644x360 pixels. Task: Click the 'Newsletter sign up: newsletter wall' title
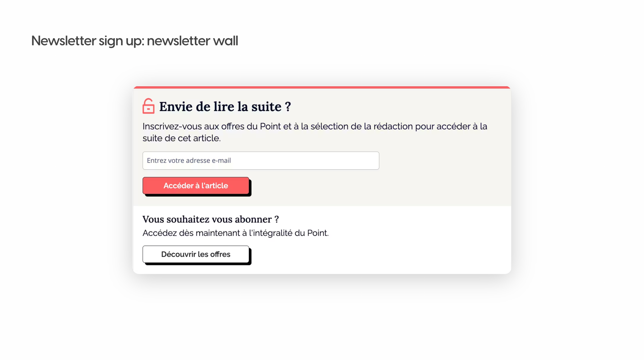(135, 41)
